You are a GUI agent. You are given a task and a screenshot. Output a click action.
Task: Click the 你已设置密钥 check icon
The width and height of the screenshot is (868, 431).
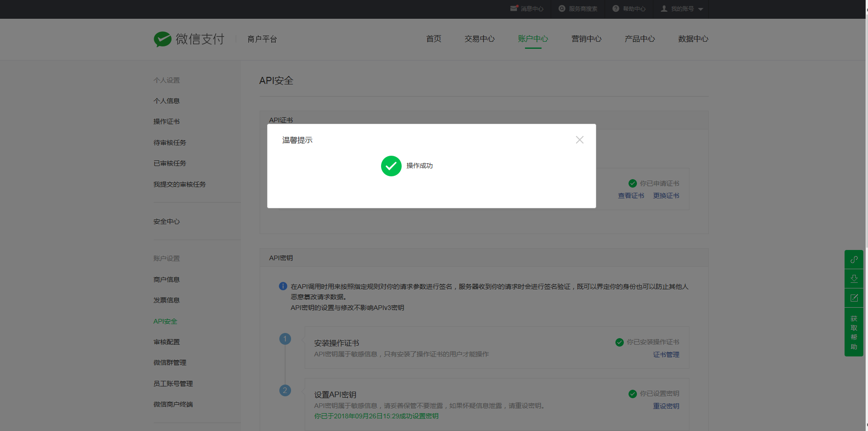633,394
